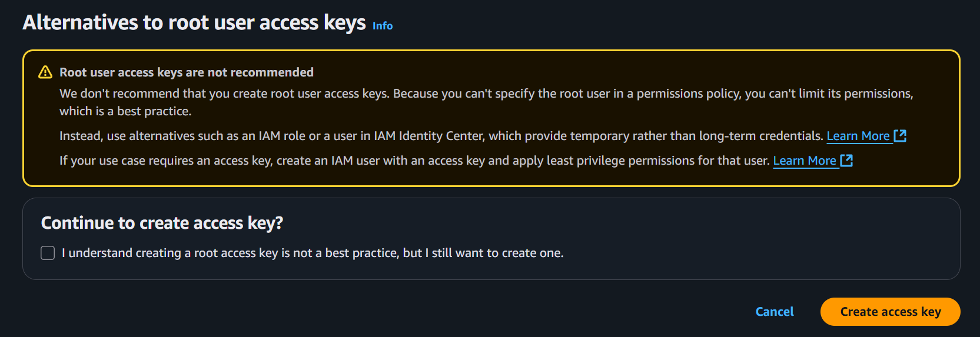Click the 'I understand creating a root access key' label
Screen dimensions: 980x337
[x=313, y=253]
